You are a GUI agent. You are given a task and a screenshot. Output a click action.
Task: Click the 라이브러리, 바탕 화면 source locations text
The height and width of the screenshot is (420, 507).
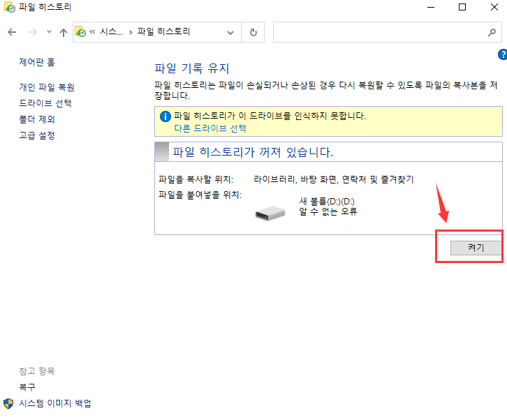(334, 179)
